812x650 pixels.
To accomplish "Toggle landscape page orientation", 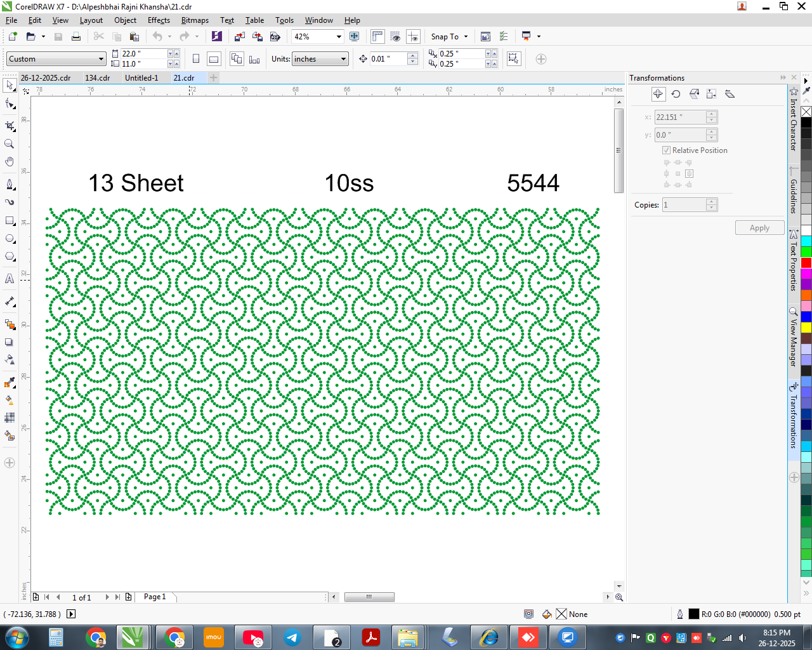I will (x=214, y=59).
